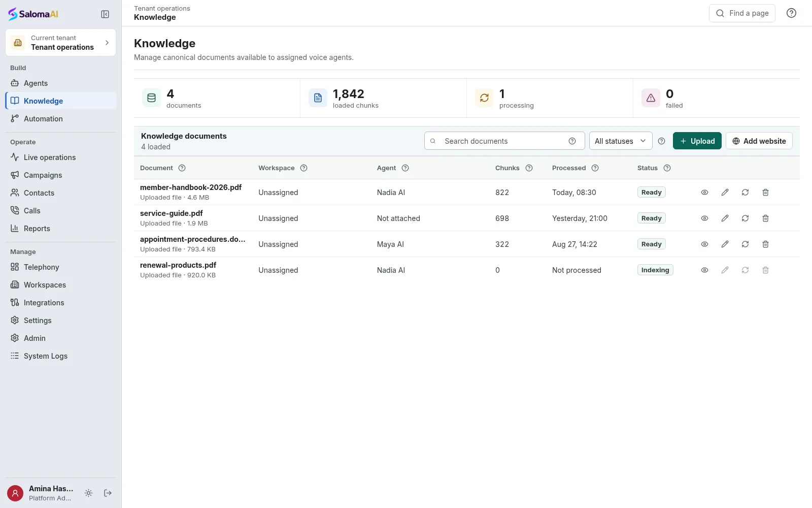This screenshot has width=812, height=508.
Task: Show help for the Agent column
Action: tap(405, 168)
